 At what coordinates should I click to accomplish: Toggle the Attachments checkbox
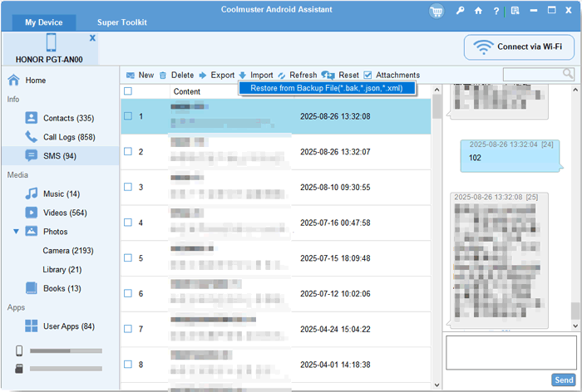(367, 75)
